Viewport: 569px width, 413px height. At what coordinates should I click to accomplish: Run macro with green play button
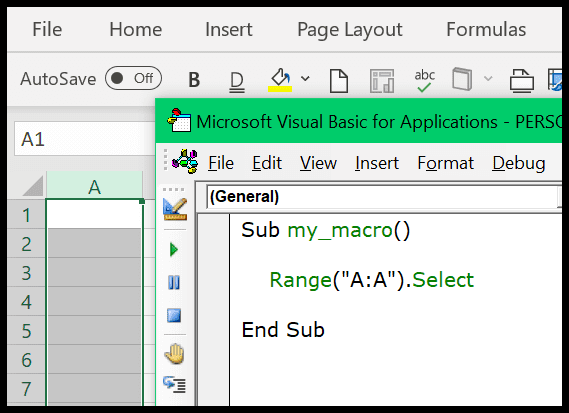[x=174, y=250]
